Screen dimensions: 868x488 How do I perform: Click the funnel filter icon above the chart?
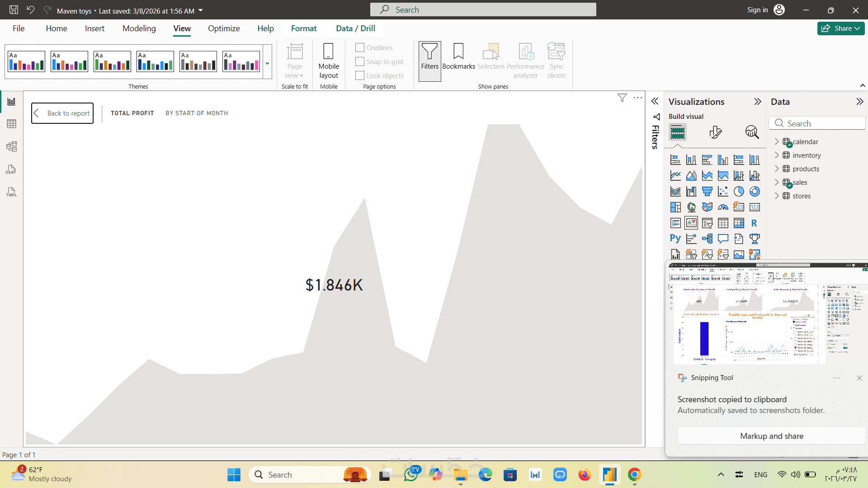(x=622, y=98)
